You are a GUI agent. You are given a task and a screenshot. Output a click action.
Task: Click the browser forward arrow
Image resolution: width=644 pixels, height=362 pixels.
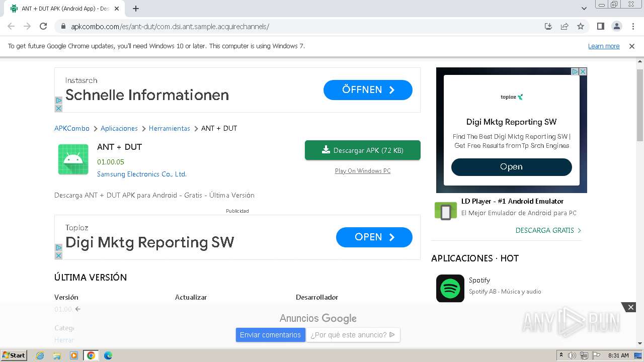[x=27, y=26]
